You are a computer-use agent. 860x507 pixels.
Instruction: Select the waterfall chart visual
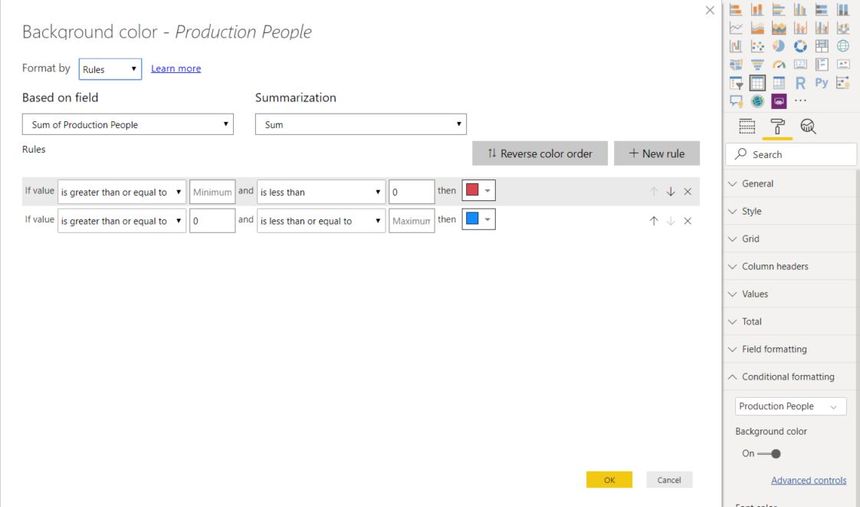click(x=736, y=46)
